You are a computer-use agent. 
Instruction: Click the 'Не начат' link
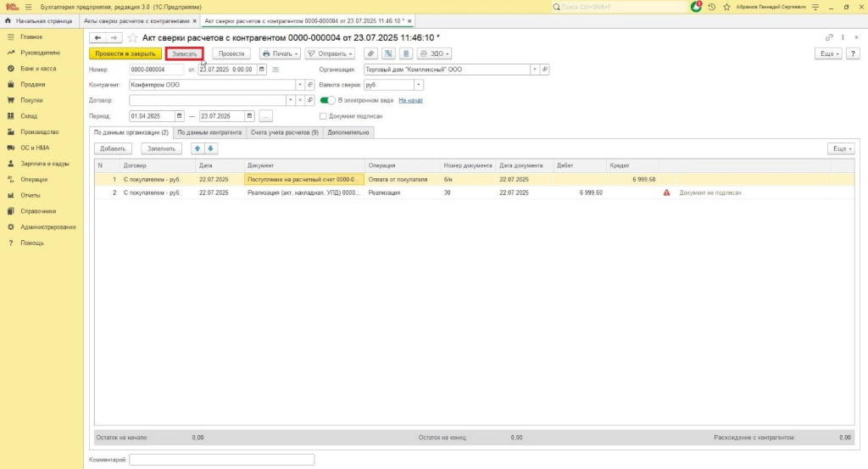coord(410,100)
